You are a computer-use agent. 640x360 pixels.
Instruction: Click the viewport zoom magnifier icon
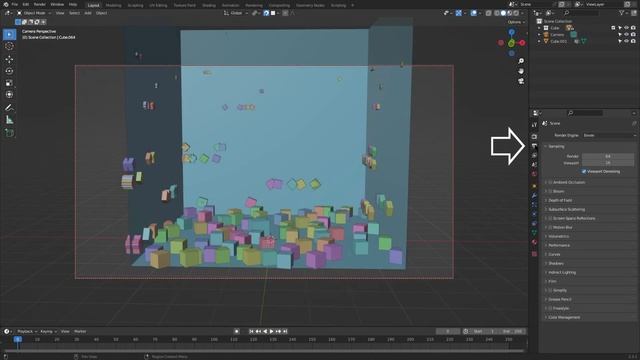(x=521, y=61)
